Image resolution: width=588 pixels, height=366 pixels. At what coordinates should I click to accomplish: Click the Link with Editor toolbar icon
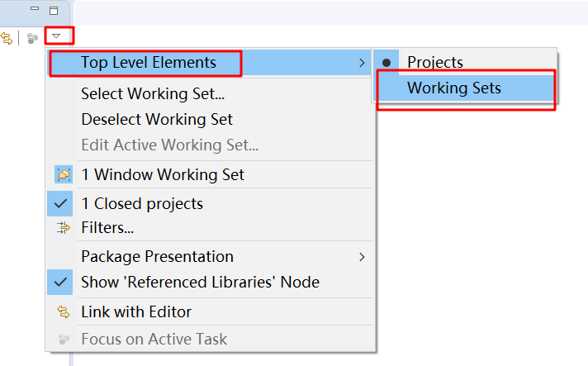pos(7,38)
